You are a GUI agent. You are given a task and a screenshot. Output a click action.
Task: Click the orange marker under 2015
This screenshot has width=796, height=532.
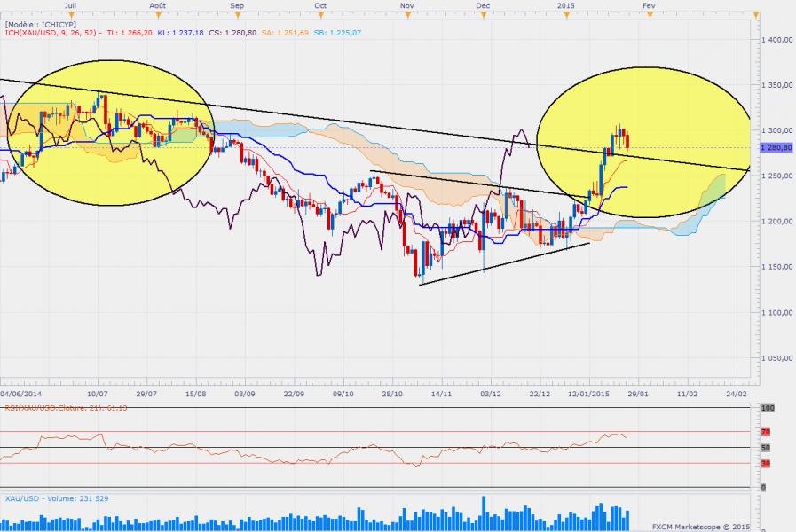(x=566, y=16)
